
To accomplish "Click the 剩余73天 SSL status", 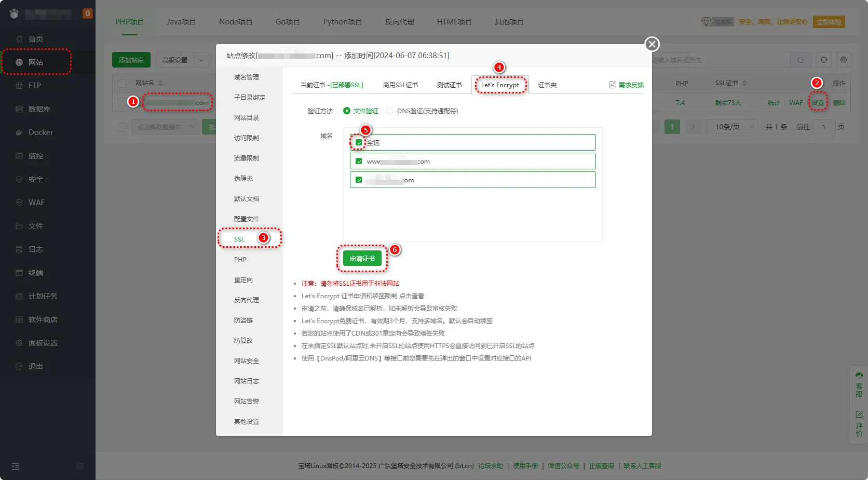I will 728,103.
